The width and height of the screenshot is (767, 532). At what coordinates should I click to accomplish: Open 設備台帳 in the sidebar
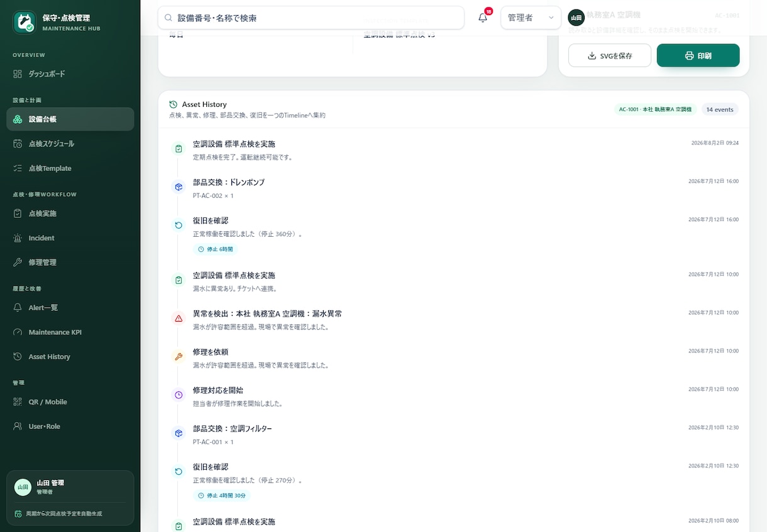(70, 119)
